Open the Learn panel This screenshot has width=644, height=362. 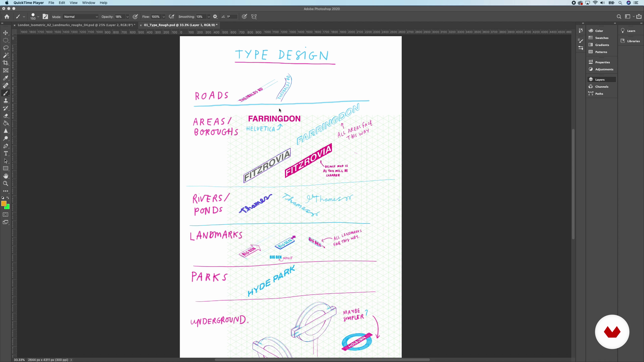pos(631,31)
